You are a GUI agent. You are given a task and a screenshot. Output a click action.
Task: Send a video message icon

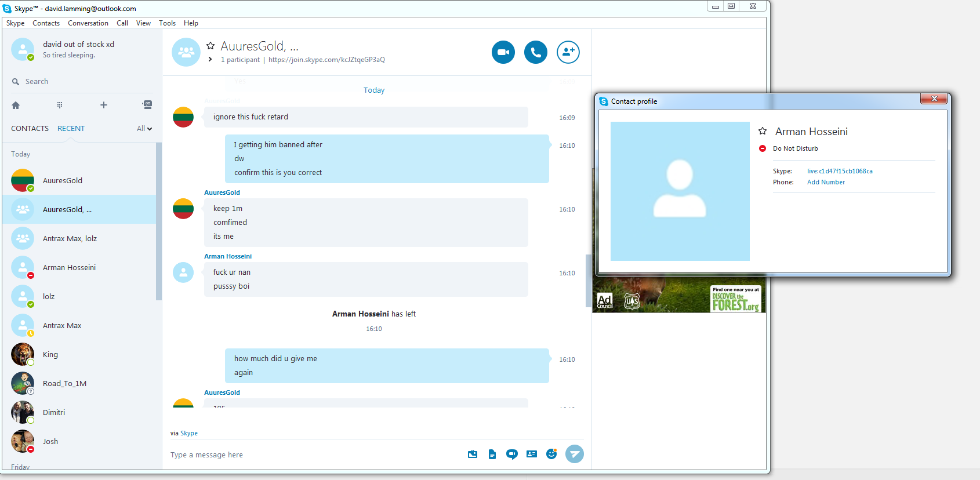[512, 454]
